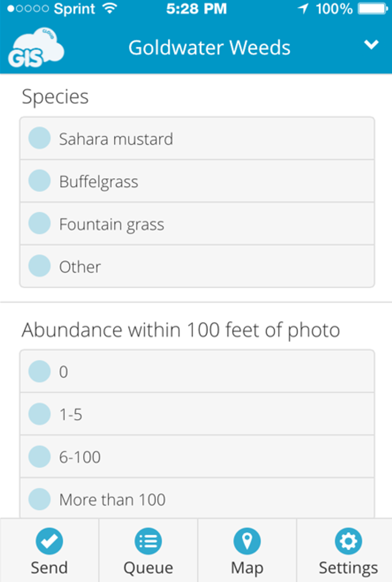Tap the battery indicator icon

click(x=373, y=9)
